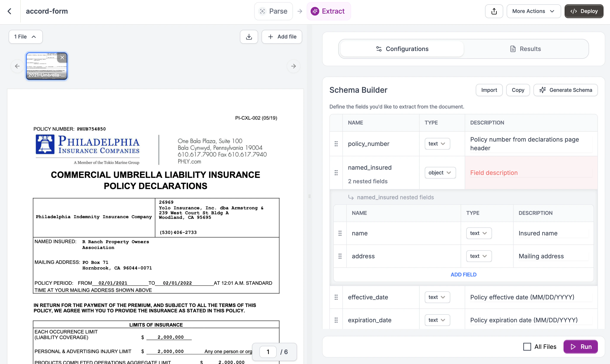Edit the named_insured field name
Viewport: 610px width, 364px height.
click(x=369, y=168)
